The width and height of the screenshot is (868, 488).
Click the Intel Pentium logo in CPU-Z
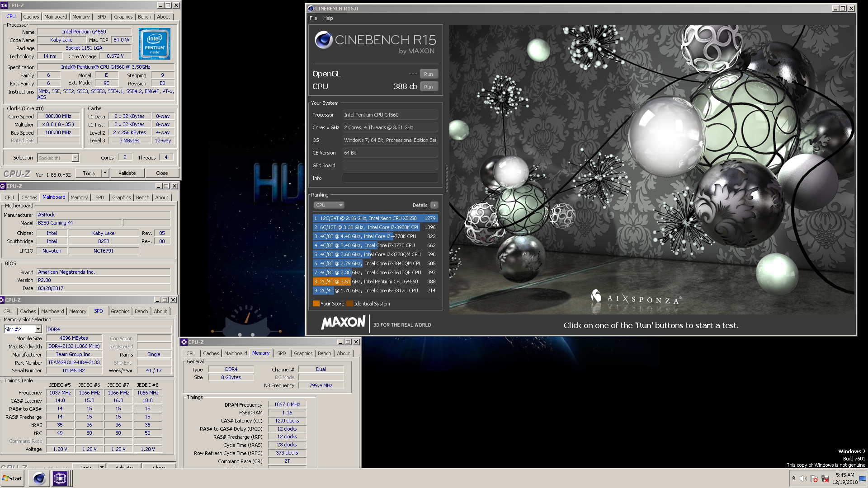[155, 44]
